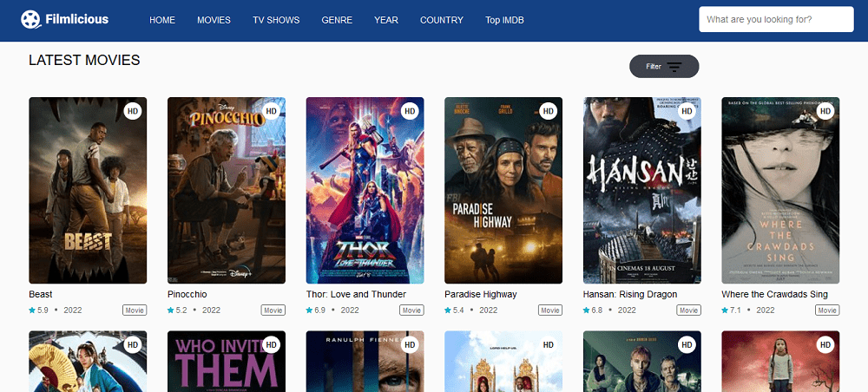
Task: Click star icon next to 5.4 rating
Action: 448,310
